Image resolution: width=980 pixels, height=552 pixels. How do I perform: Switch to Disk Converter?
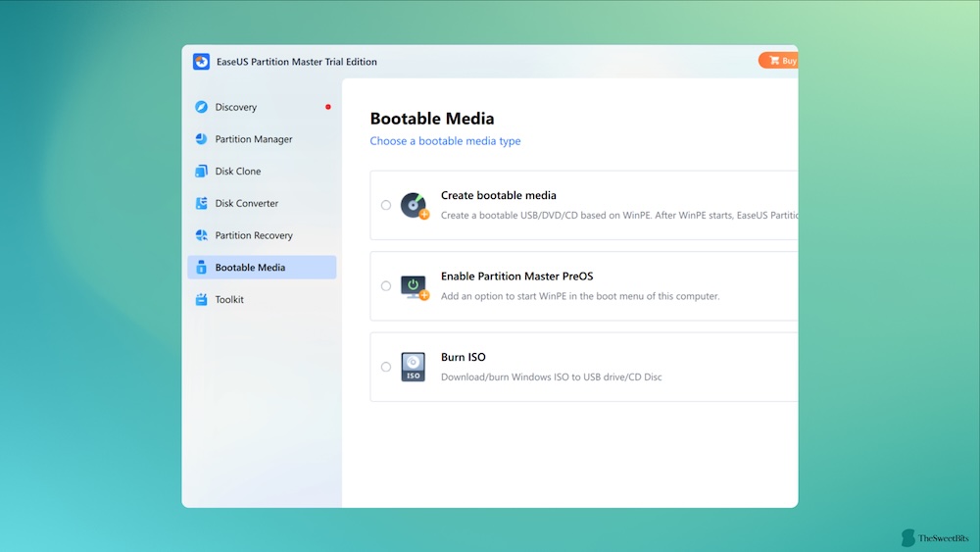262,203
